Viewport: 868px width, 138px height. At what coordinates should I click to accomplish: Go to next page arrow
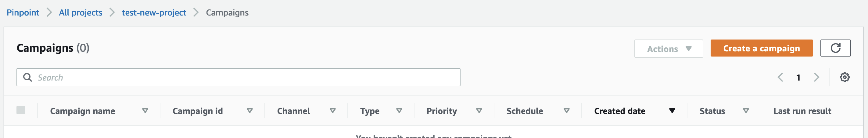816,77
